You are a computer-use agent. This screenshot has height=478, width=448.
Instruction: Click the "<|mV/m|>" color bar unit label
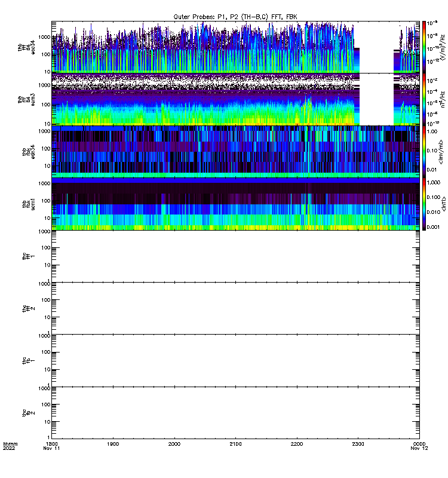tap(441, 152)
